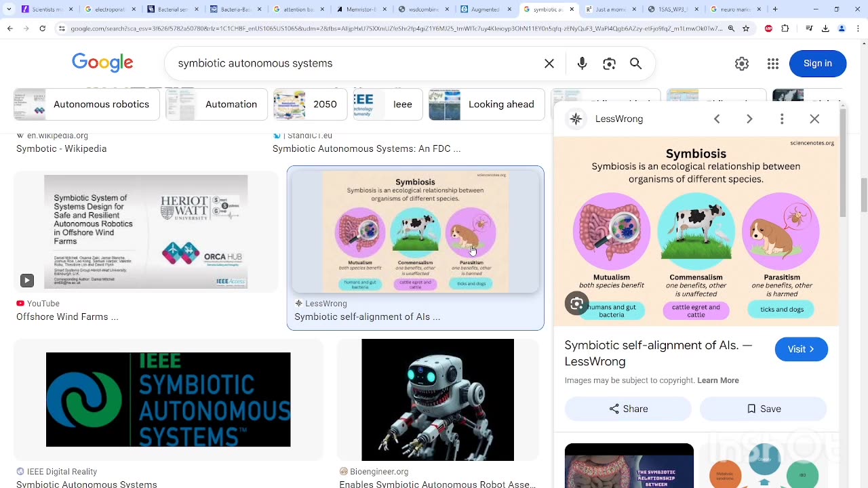
Task: Open the Learn More copyright link
Action: click(x=718, y=380)
